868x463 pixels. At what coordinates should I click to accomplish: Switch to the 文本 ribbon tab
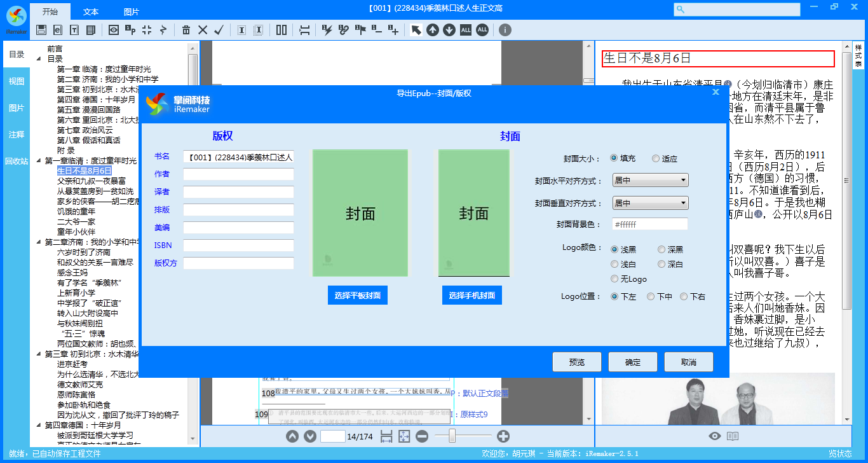point(91,12)
